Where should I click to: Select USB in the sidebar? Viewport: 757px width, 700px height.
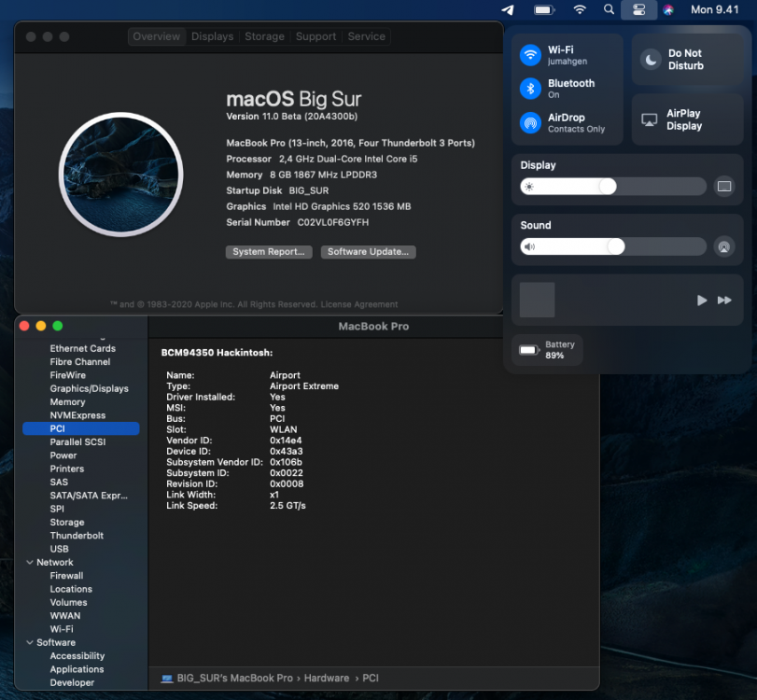(60, 550)
